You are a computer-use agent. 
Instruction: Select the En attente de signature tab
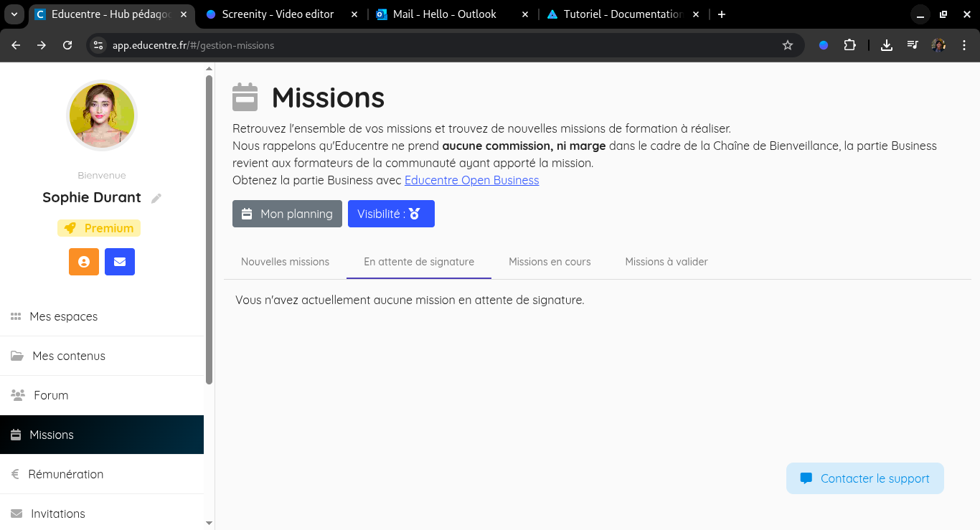click(x=419, y=262)
